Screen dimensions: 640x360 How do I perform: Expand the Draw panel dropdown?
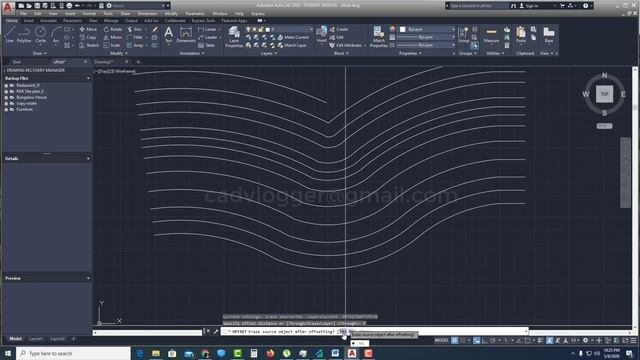coord(40,53)
